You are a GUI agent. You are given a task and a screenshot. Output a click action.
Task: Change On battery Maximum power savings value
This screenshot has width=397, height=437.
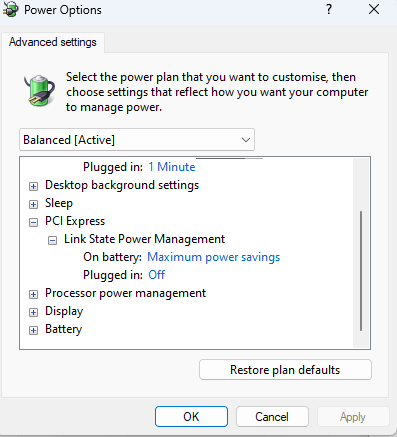tap(214, 257)
